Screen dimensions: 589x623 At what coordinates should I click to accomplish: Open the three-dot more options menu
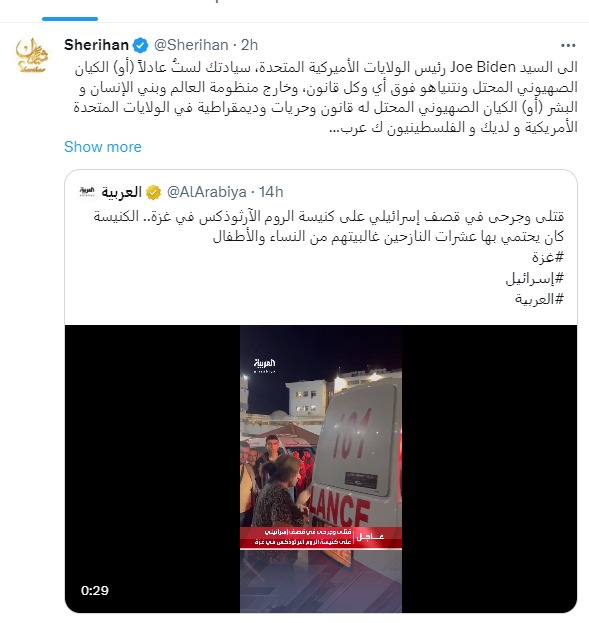pos(568,46)
